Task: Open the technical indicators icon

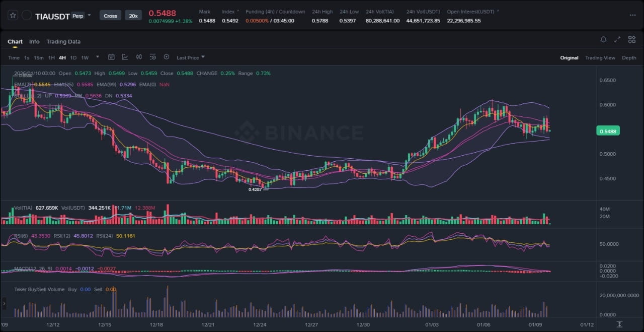Action: 125,57
